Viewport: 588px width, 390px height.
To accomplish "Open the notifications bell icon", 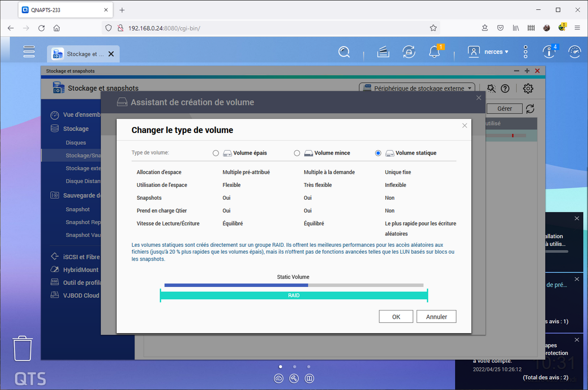I will click(434, 52).
